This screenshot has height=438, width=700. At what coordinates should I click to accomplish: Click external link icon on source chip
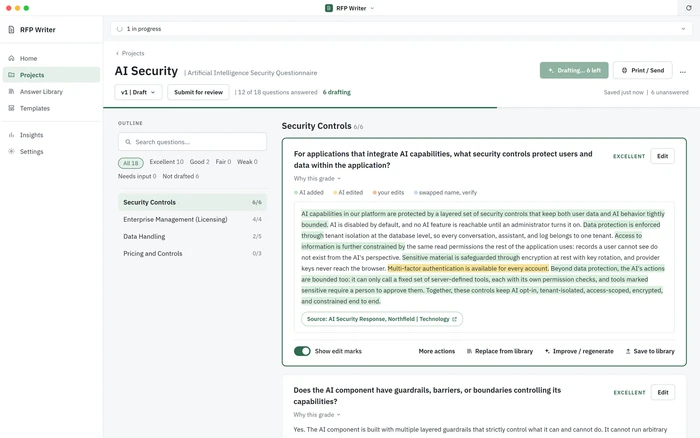(x=454, y=319)
